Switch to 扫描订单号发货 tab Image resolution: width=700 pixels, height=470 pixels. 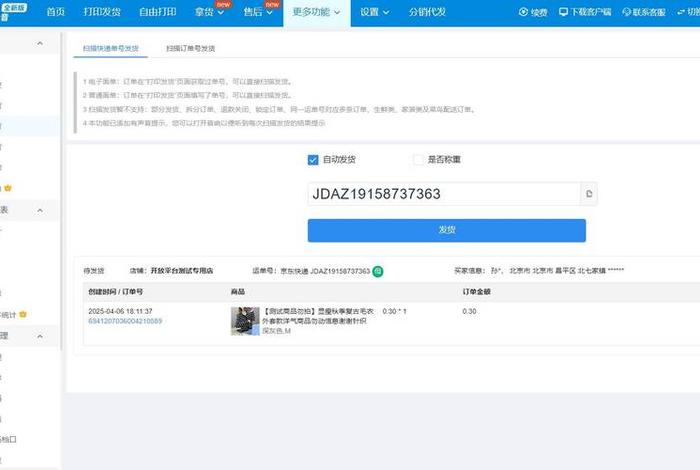pyautogui.click(x=191, y=48)
